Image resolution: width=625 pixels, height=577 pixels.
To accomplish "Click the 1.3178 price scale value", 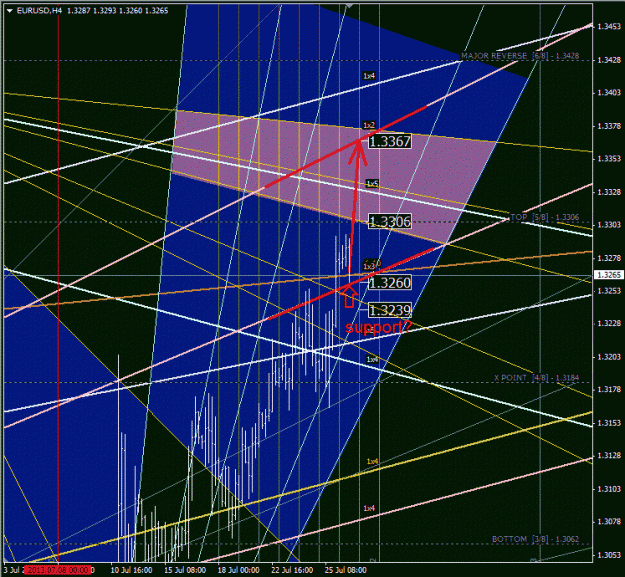I will coord(609,389).
